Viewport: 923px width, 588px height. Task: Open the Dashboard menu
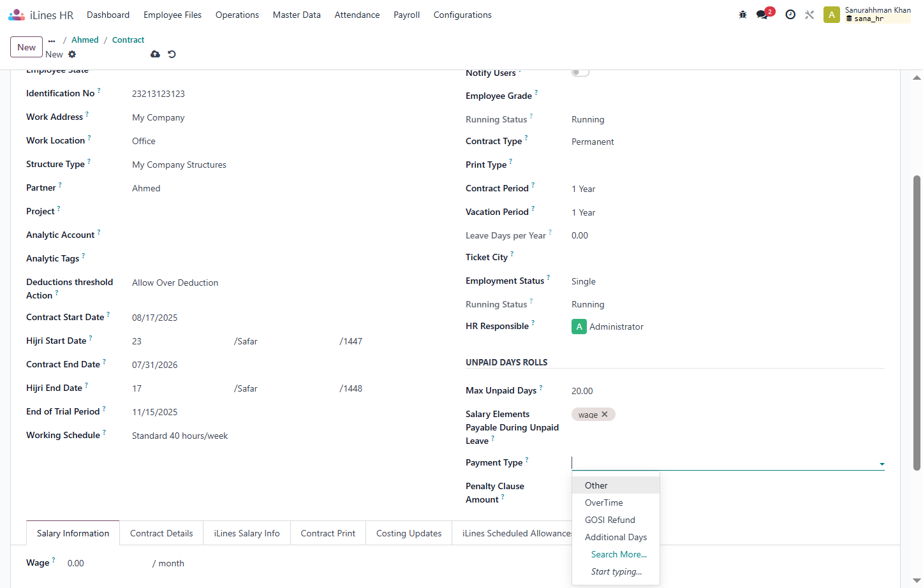tap(108, 15)
